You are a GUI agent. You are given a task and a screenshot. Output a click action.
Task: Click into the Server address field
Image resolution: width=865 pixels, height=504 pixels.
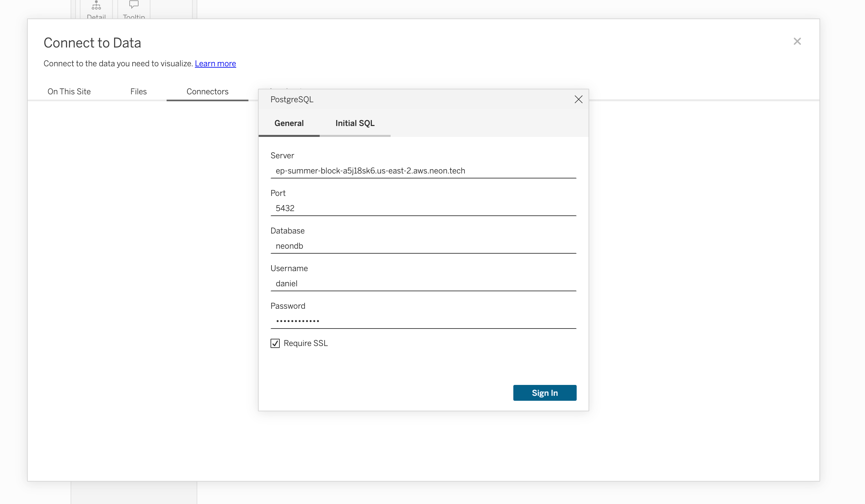[x=423, y=171]
